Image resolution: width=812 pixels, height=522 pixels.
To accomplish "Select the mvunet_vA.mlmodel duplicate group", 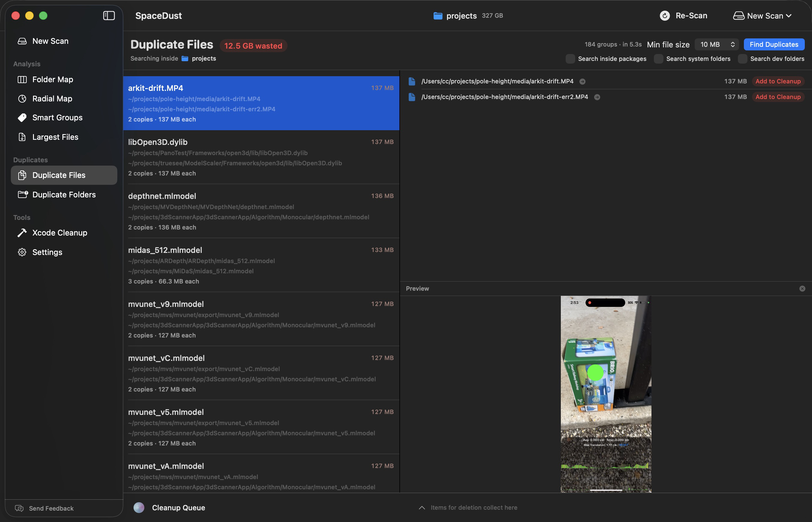I will [261, 473].
